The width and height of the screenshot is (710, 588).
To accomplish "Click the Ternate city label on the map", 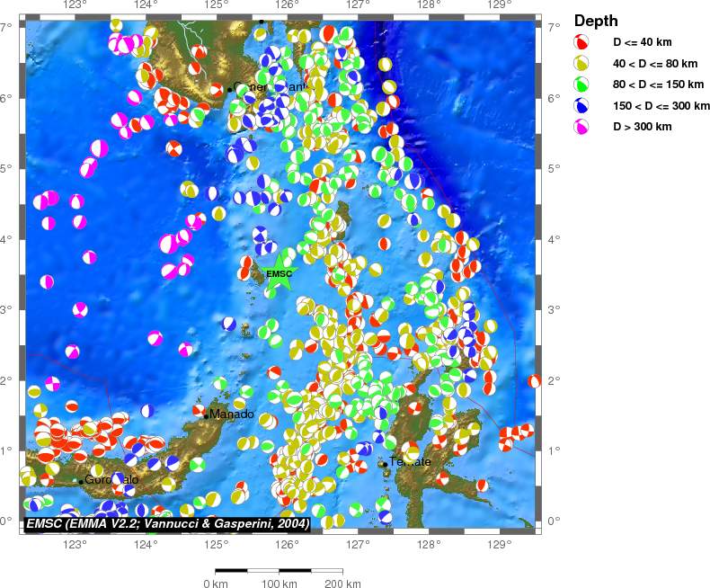I will click(411, 462).
